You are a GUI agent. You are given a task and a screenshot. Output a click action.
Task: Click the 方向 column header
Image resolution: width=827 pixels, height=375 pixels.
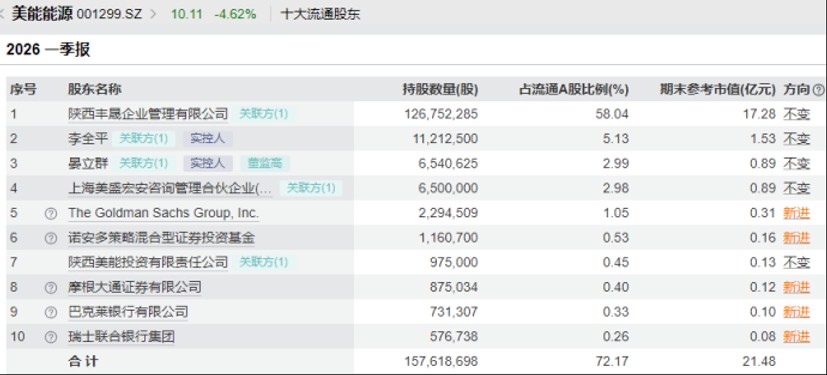tap(796, 90)
